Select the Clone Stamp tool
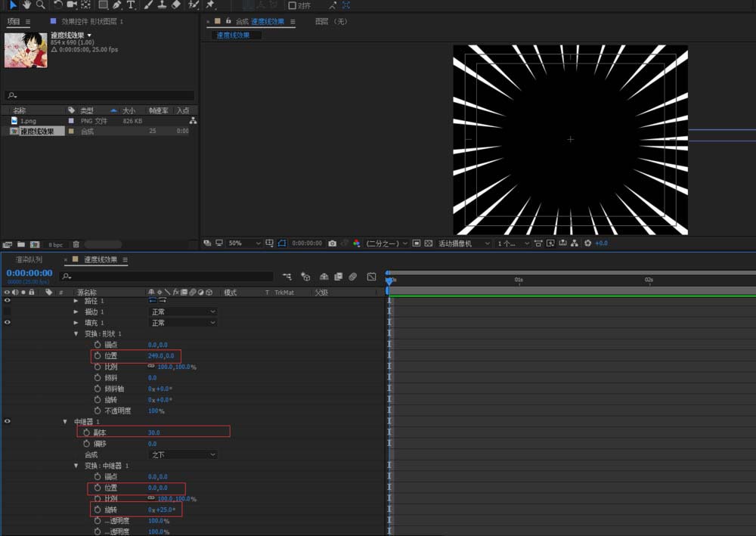Viewport: 756px width, 536px height. pos(162,5)
